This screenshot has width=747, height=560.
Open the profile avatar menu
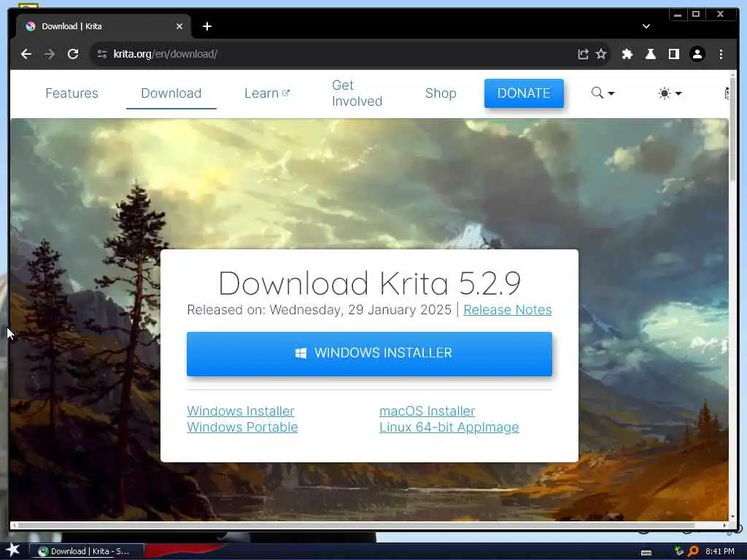coord(697,54)
